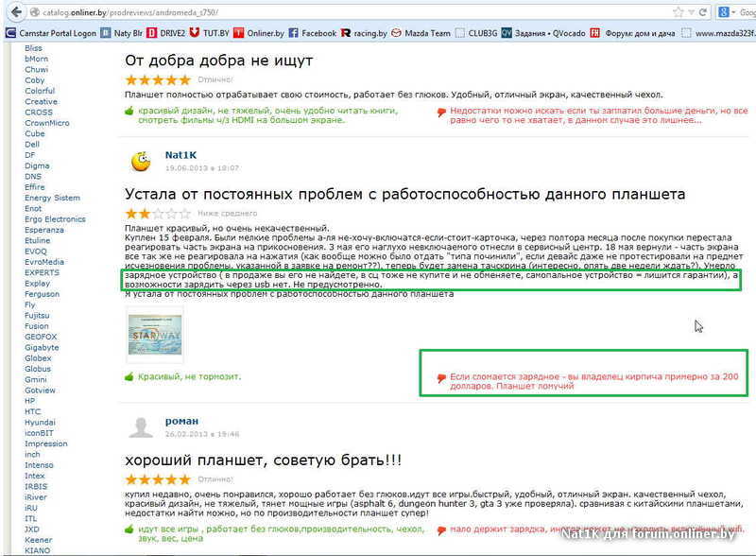This screenshot has width=756, height=556.
Task: Open the TUT.BY bookmark
Action: click(209, 33)
